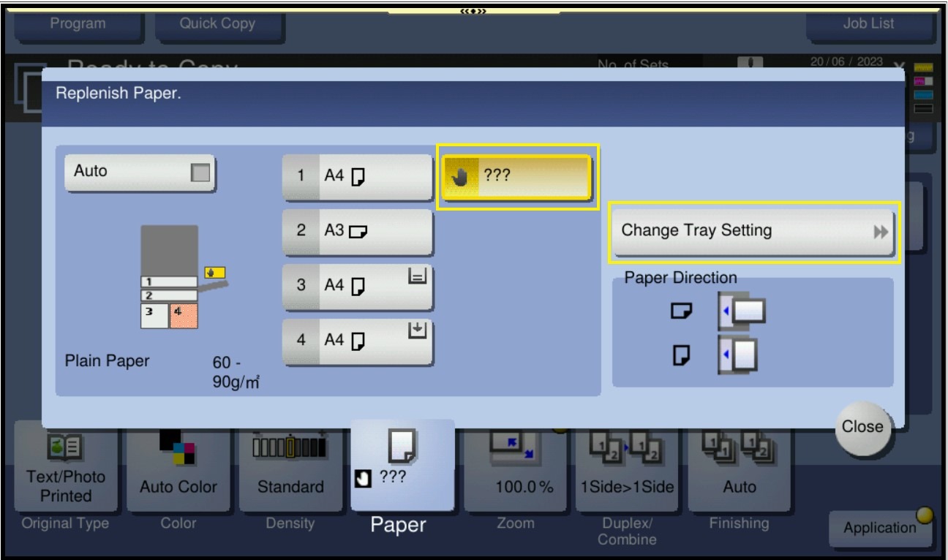Adjust the Standard density scale
This screenshot has width=948, height=560.
click(290, 444)
